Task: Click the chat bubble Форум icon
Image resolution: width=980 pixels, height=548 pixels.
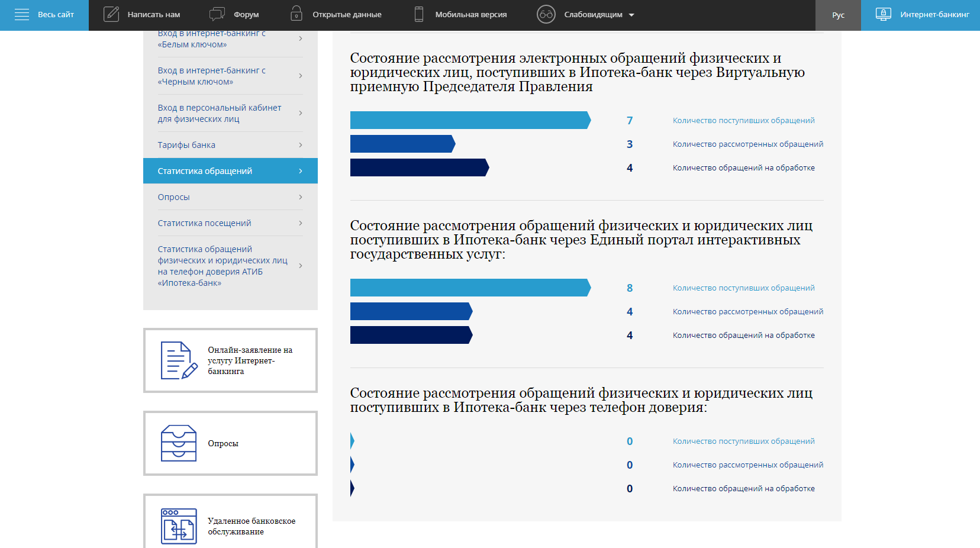Action: click(217, 14)
